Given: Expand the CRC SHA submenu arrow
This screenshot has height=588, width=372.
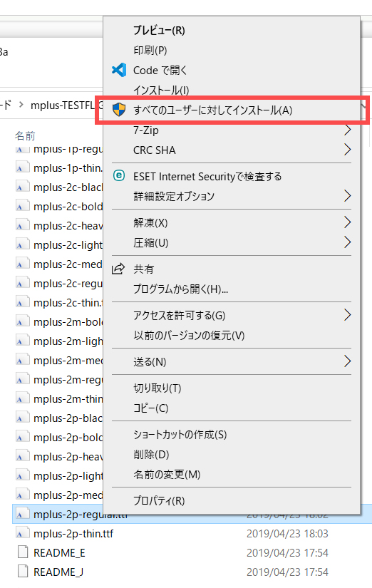Looking at the screenshot, I should click(348, 150).
